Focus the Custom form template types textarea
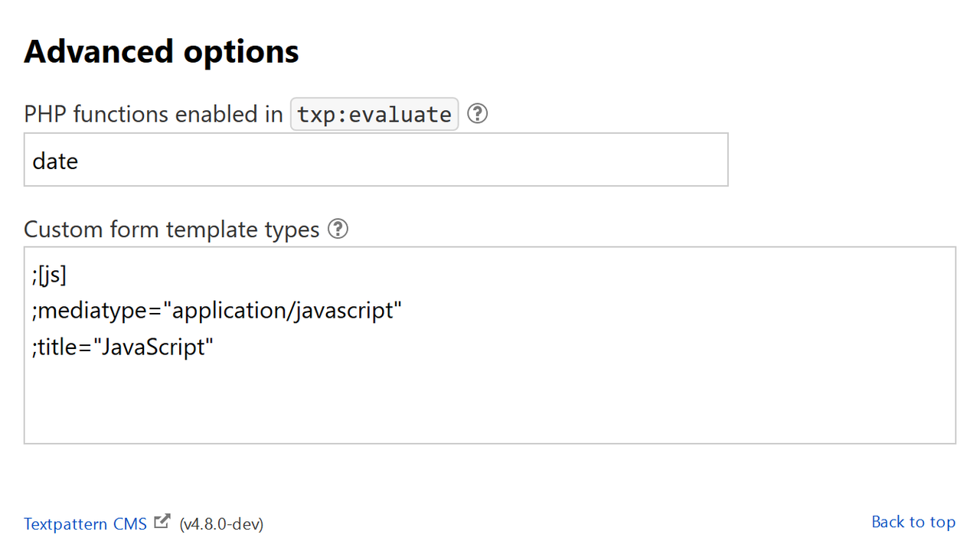The image size is (980, 551). click(x=490, y=345)
